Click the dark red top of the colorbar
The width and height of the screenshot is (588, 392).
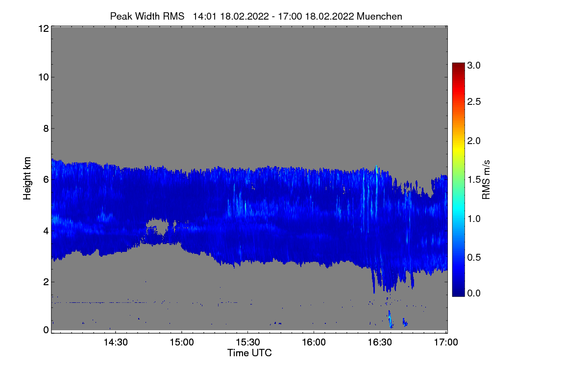click(458, 67)
